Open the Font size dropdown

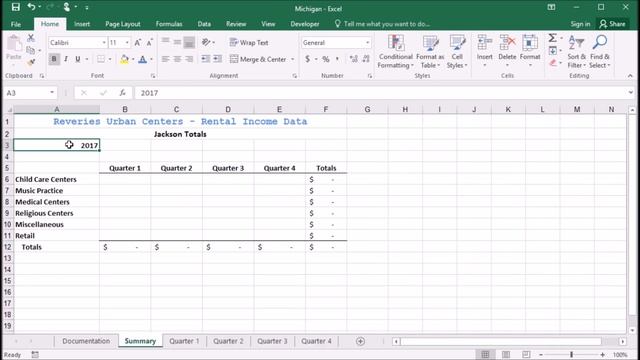click(127, 42)
